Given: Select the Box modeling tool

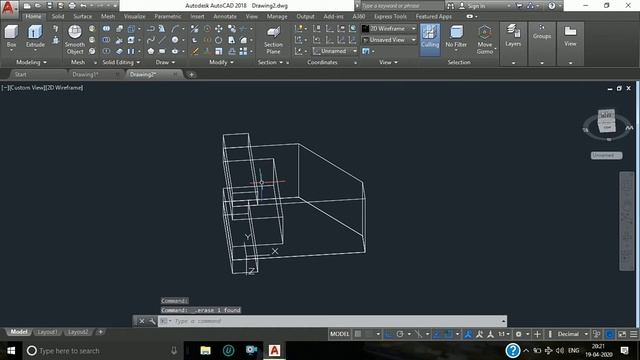Looking at the screenshot, I should click(11, 36).
